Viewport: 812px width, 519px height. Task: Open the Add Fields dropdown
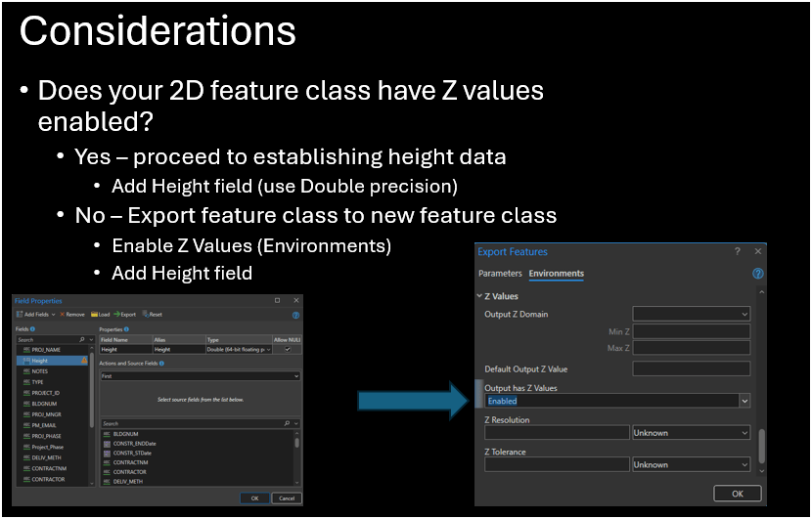(x=53, y=315)
